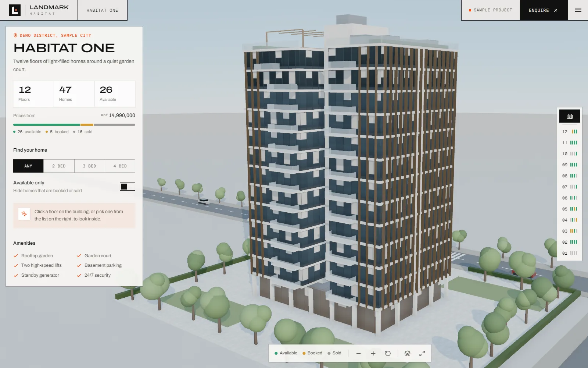Click the Available legend dot in the bottom toolbar
The height and width of the screenshot is (368, 588).
tap(276, 353)
